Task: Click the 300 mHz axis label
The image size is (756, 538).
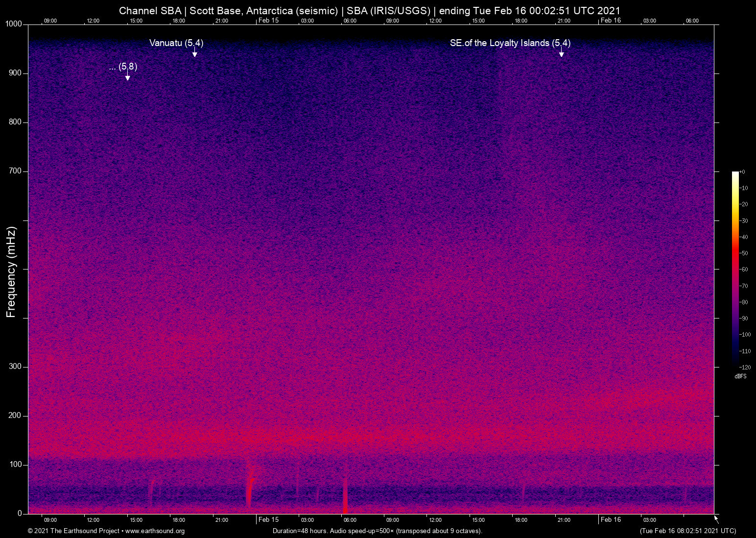Action: (16, 367)
